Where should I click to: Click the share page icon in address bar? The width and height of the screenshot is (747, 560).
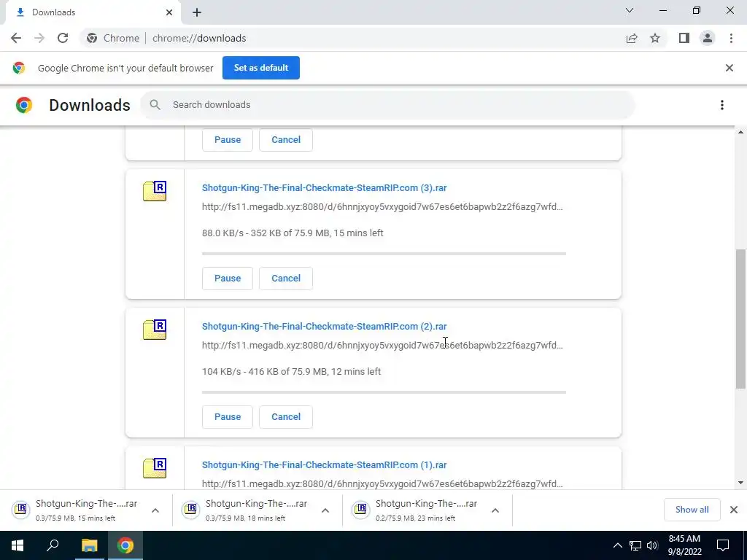(632, 38)
